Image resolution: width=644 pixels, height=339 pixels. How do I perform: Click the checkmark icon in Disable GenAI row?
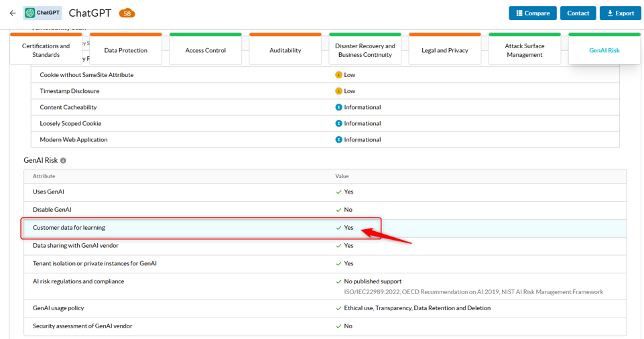[x=338, y=210]
